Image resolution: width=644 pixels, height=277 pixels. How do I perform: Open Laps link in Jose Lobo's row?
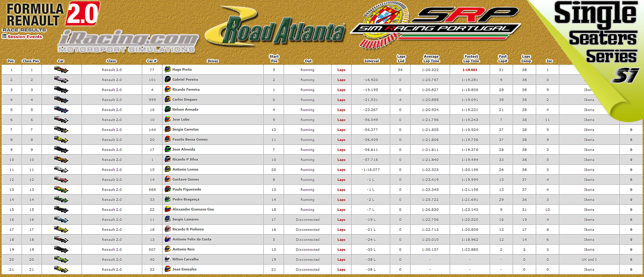tap(341, 120)
